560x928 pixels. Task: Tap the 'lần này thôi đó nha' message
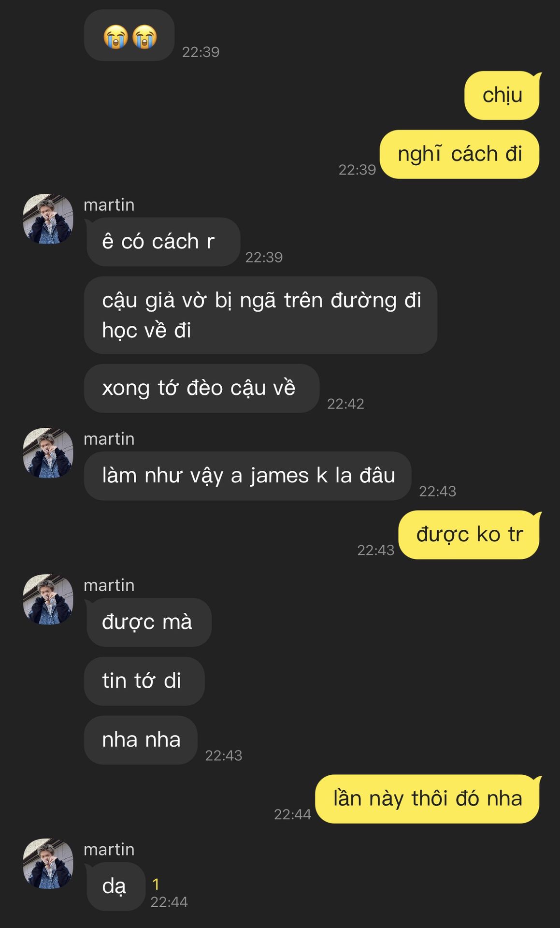pyautogui.click(x=428, y=799)
